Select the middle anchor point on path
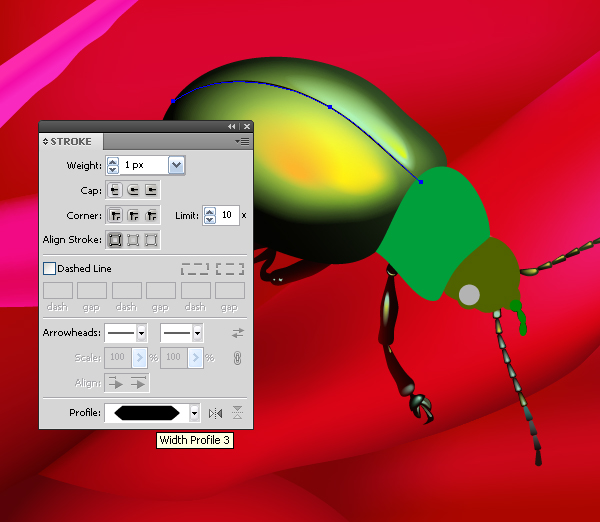Viewport: 600px width, 522px height. click(330, 107)
